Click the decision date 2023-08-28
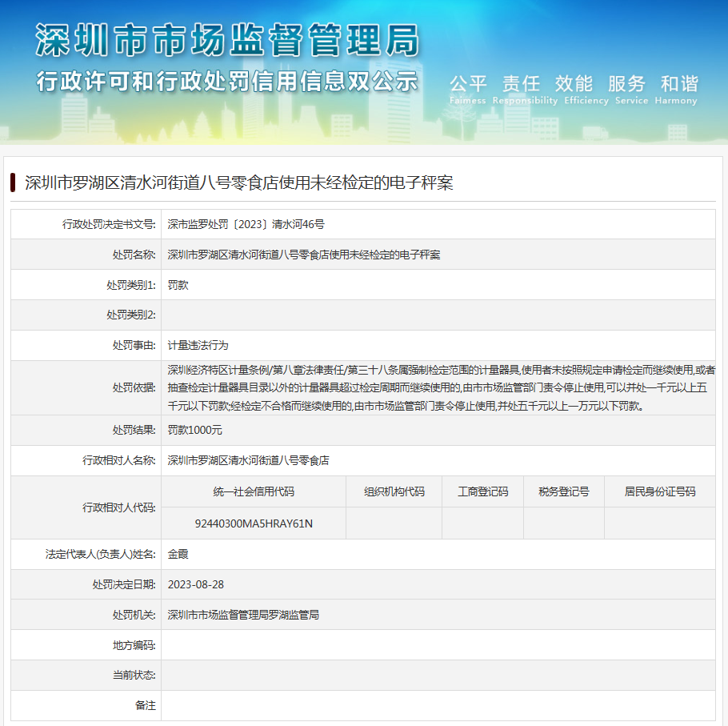The image size is (728, 726). tap(196, 584)
